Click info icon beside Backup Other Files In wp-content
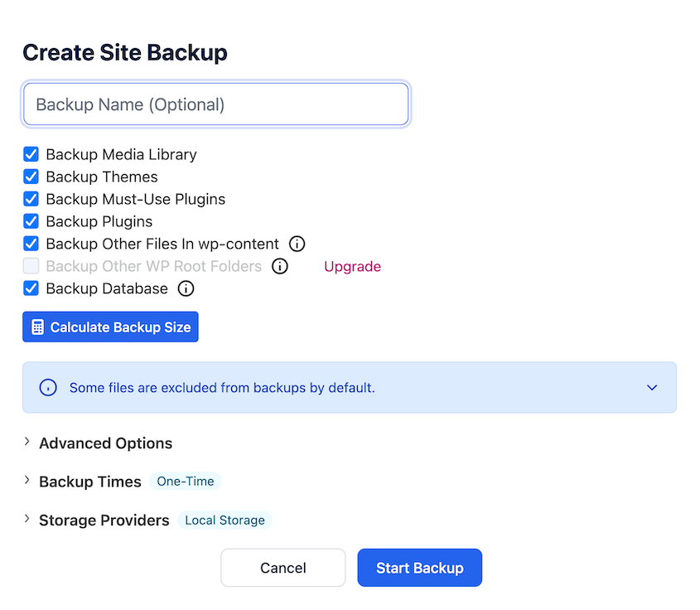 pos(297,244)
